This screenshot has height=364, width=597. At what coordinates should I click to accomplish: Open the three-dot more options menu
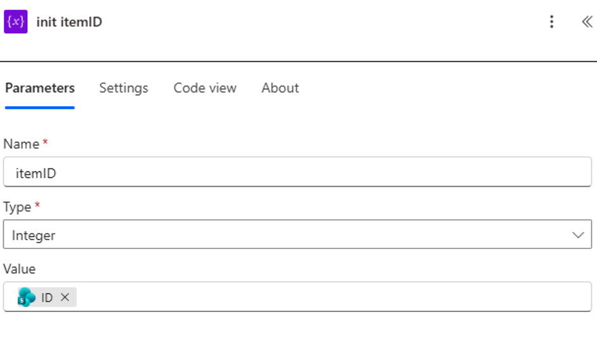(x=551, y=22)
